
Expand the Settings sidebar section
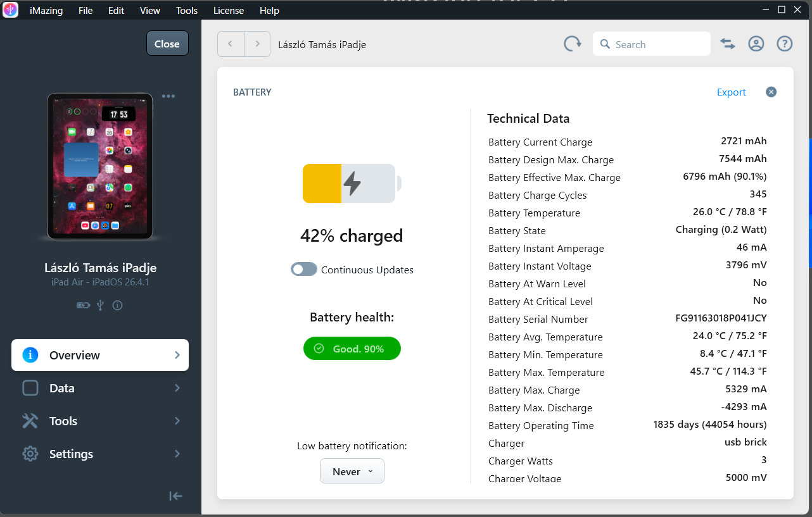tap(100, 454)
